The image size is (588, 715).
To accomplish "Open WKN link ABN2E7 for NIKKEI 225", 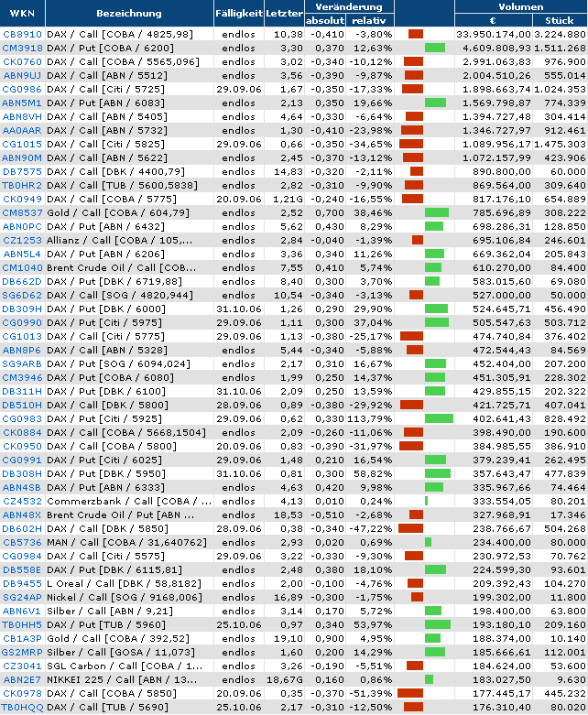I will [x=22, y=679].
